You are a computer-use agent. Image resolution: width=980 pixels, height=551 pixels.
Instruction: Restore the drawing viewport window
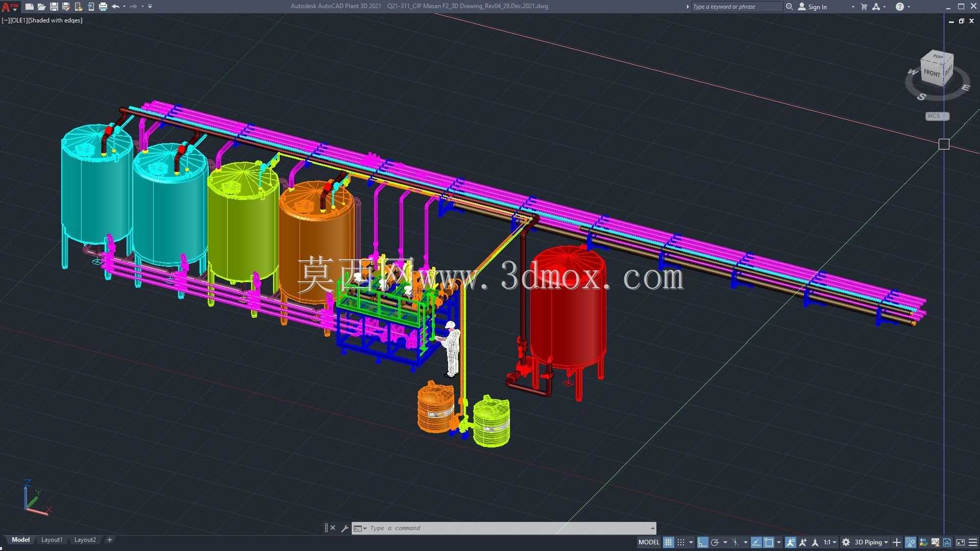coord(961,21)
